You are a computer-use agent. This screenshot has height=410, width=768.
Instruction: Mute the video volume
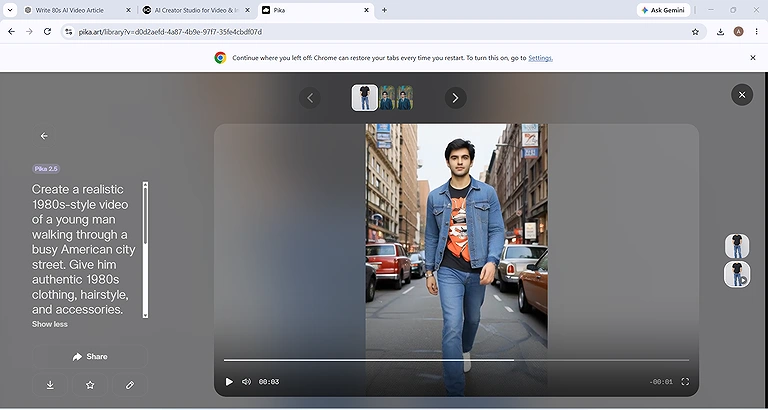246,382
